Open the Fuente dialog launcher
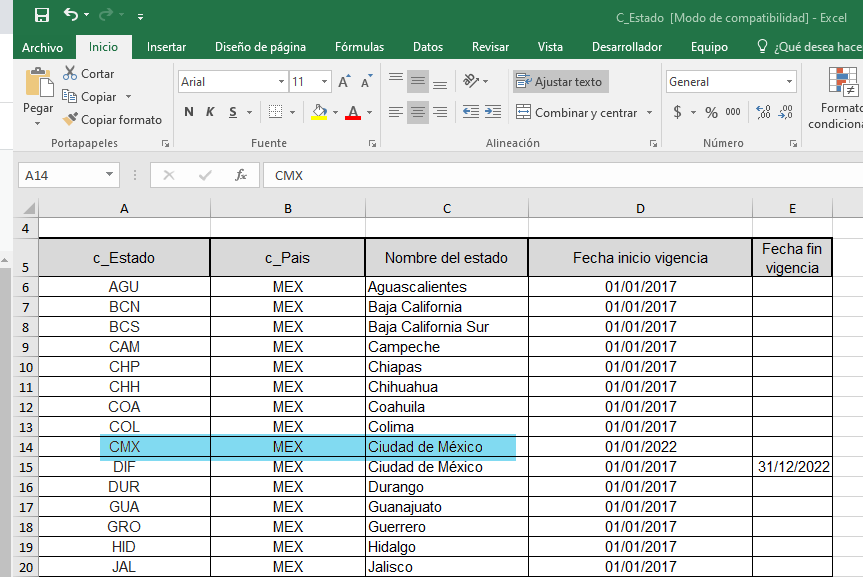Viewport: 863px width, 577px height. (373, 143)
